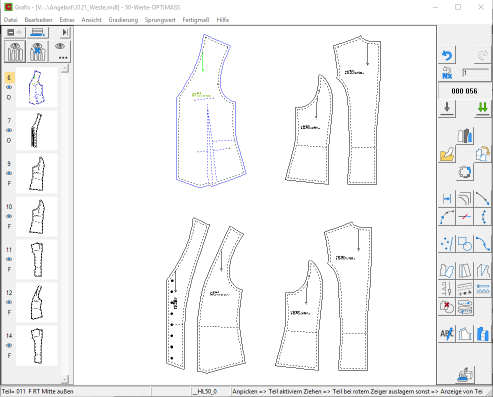
Task: Open the eye options with three dots
Action: pos(60,51)
